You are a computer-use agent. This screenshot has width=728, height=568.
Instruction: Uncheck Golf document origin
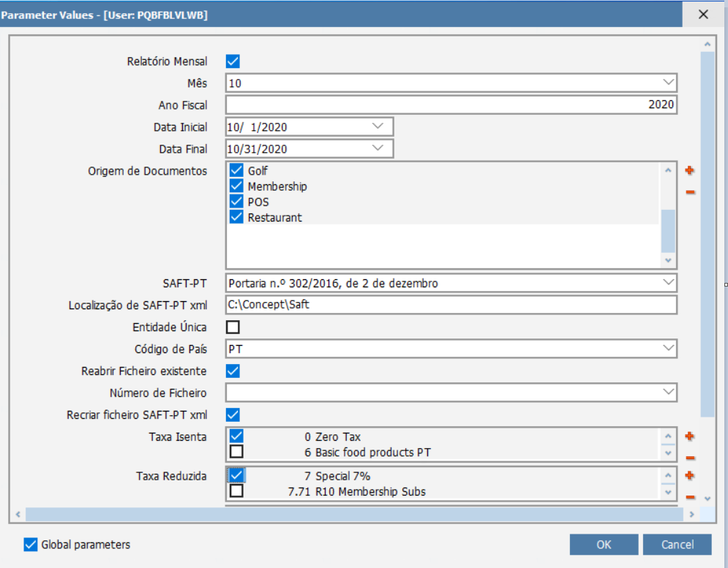tap(236, 170)
